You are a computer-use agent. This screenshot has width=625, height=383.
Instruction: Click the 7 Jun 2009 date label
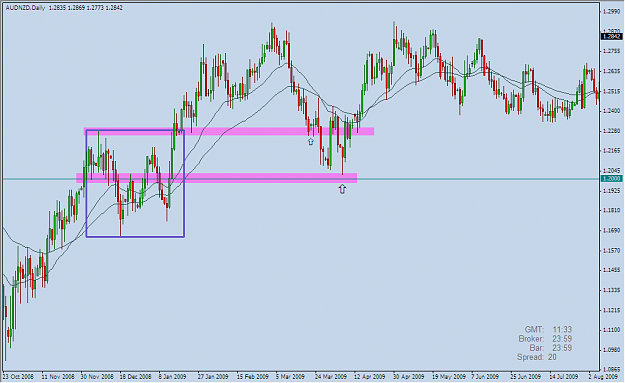[x=485, y=377]
